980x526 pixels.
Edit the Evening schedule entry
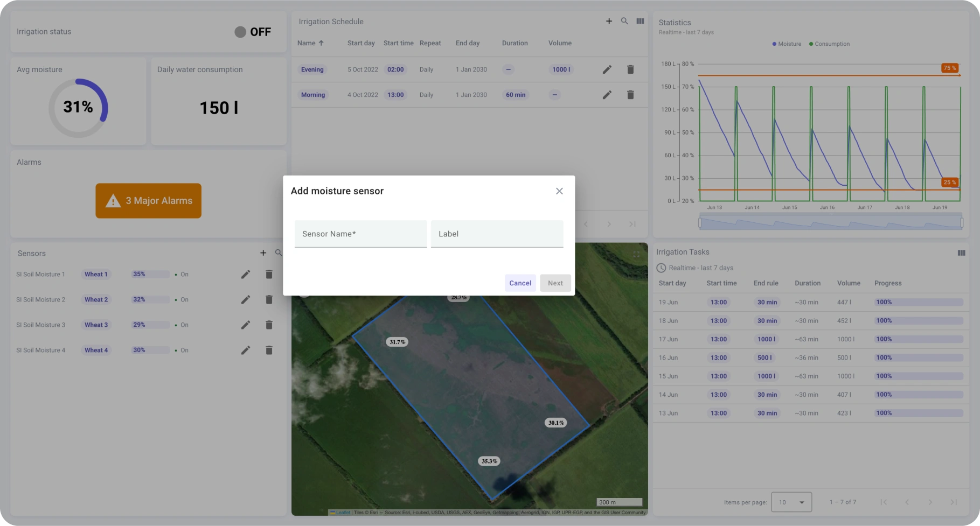click(607, 69)
